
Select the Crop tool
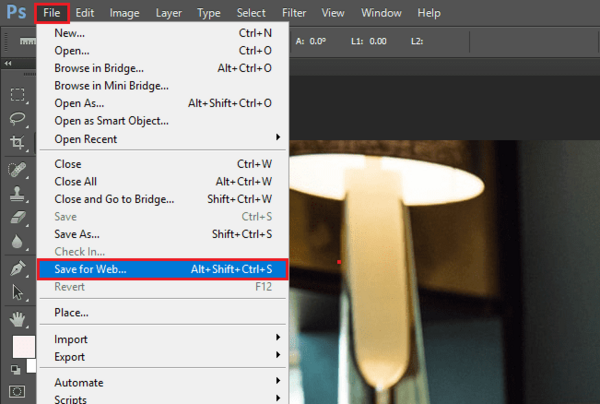(x=17, y=143)
